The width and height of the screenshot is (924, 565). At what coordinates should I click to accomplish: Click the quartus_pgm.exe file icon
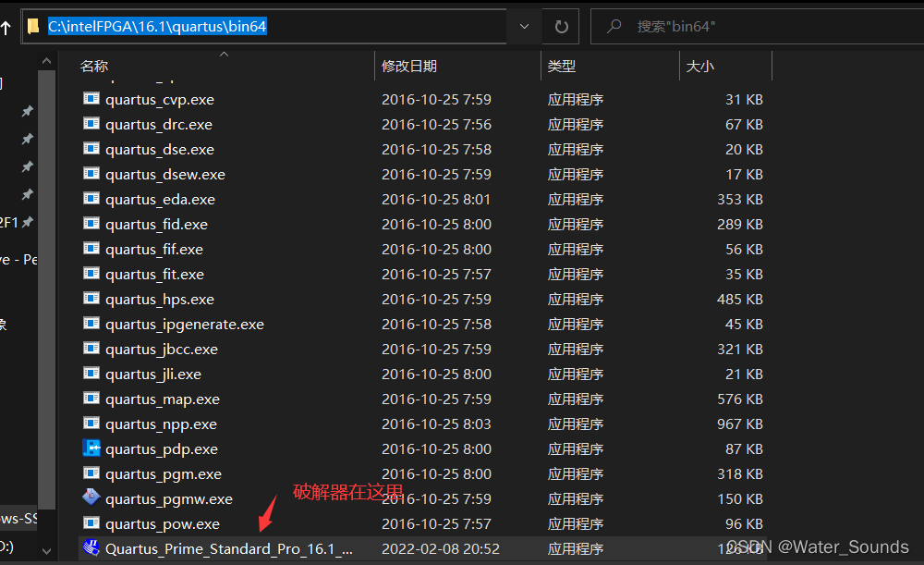pos(91,473)
